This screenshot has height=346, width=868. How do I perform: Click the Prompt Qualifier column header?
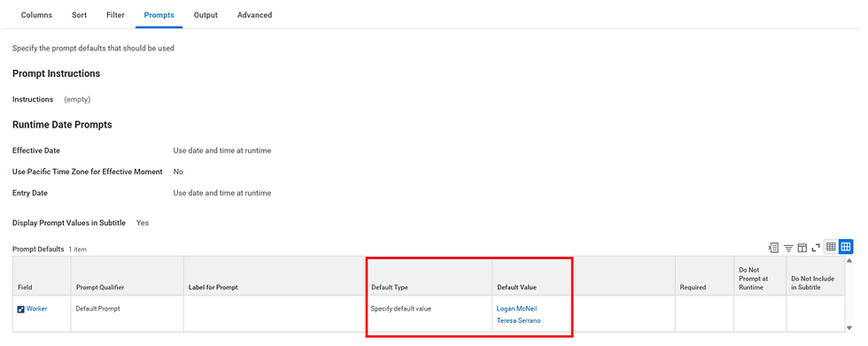click(x=128, y=276)
